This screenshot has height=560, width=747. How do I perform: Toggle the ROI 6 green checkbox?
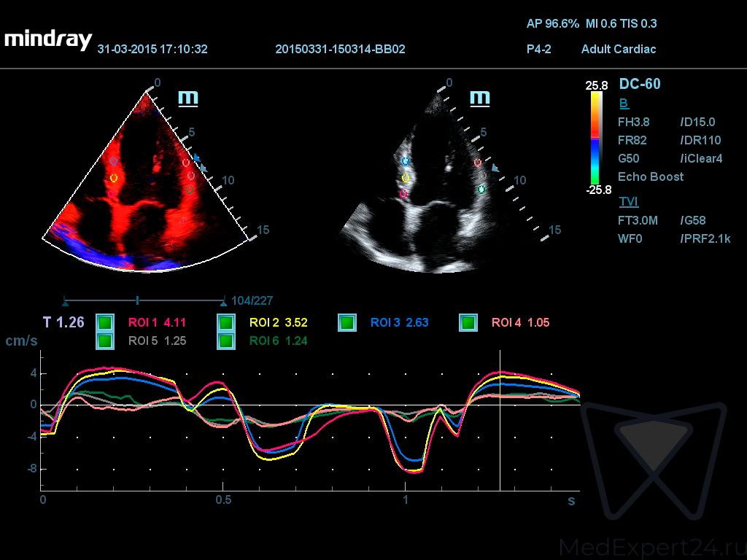pyautogui.click(x=226, y=341)
